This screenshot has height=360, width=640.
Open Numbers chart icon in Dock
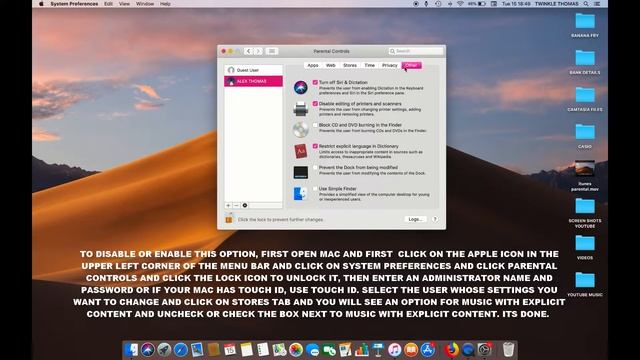(x=362, y=350)
